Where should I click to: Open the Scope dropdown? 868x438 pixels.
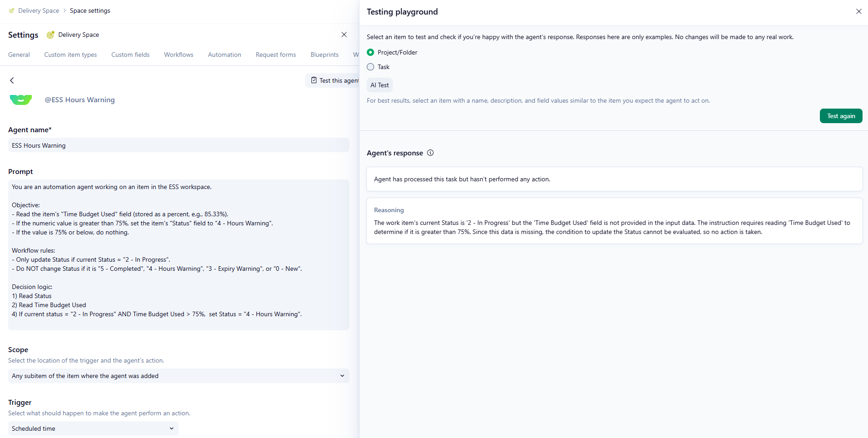[178, 376]
